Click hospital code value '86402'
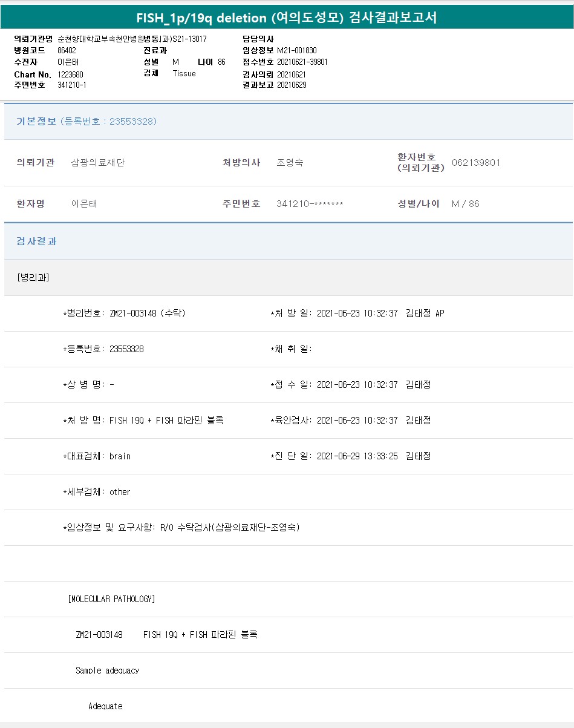This screenshot has width=574, height=728. tap(67, 50)
